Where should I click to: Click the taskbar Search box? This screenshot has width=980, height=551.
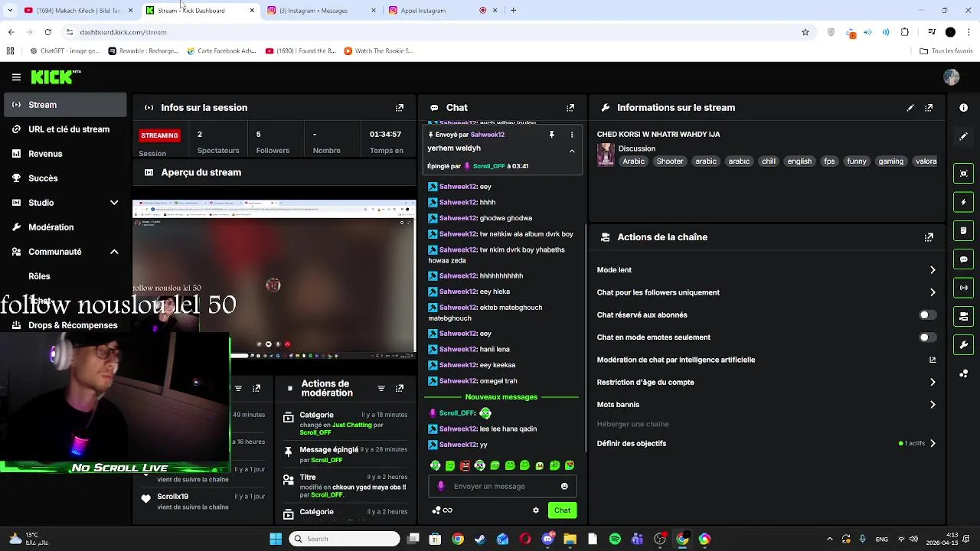(x=345, y=539)
